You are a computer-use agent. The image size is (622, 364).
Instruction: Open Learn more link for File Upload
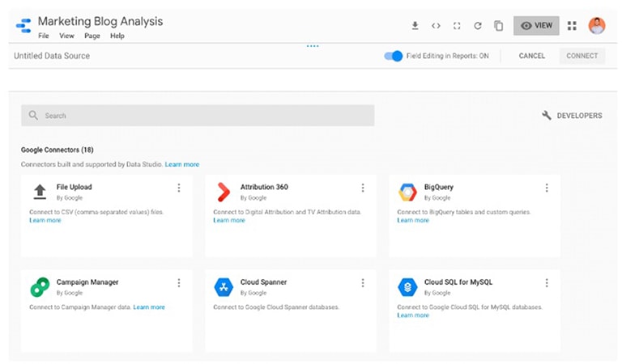(45, 220)
